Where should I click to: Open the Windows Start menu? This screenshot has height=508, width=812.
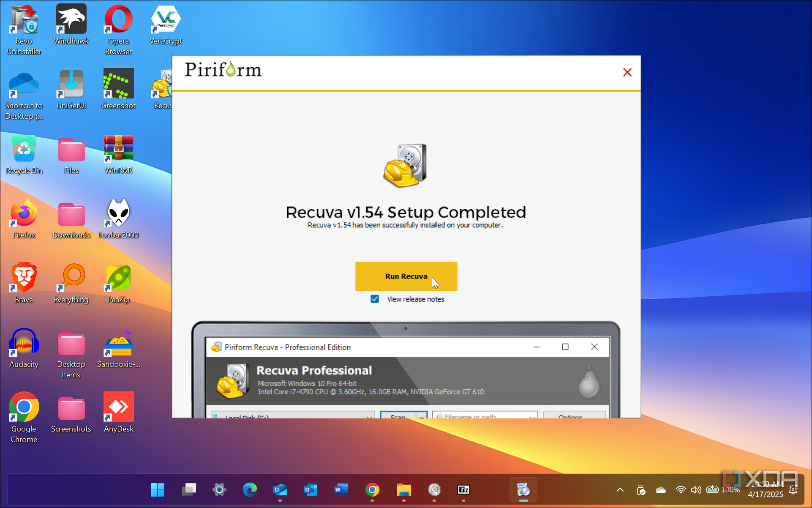pyautogui.click(x=158, y=490)
